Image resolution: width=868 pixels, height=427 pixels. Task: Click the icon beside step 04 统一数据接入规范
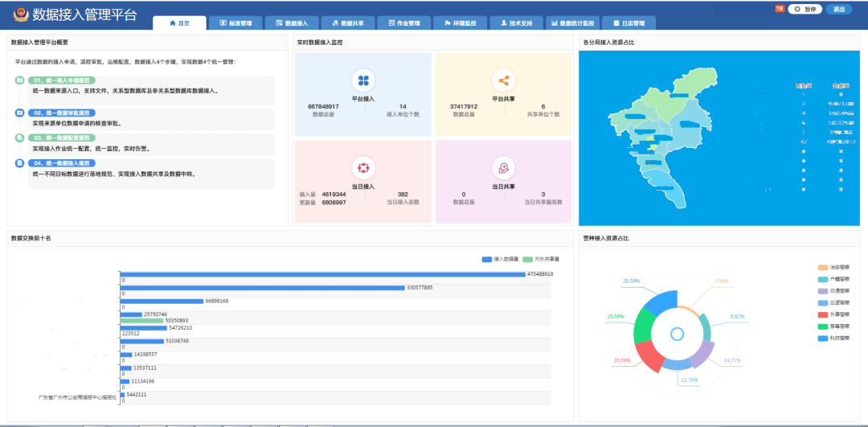(19, 163)
